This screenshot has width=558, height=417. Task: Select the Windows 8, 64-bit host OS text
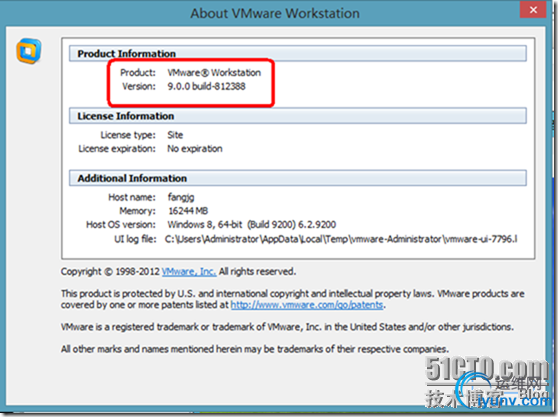pyautogui.click(x=252, y=225)
